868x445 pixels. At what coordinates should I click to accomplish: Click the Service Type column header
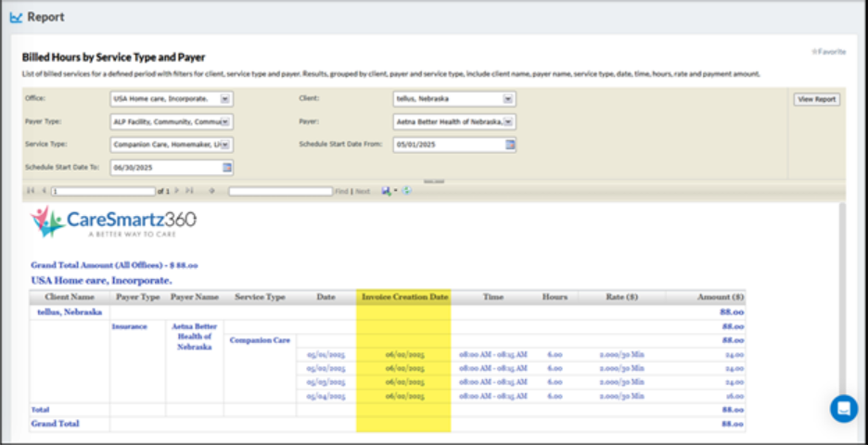pyautogui.click(x=261, y=298)
